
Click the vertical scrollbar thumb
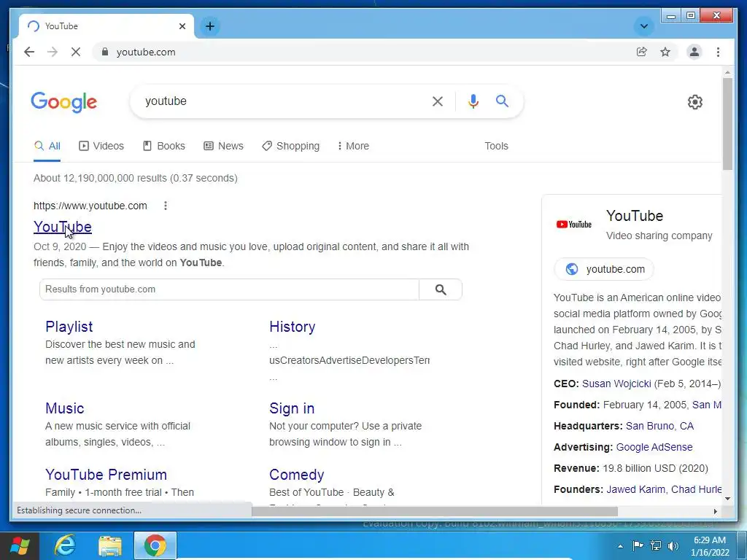[727, 124]
